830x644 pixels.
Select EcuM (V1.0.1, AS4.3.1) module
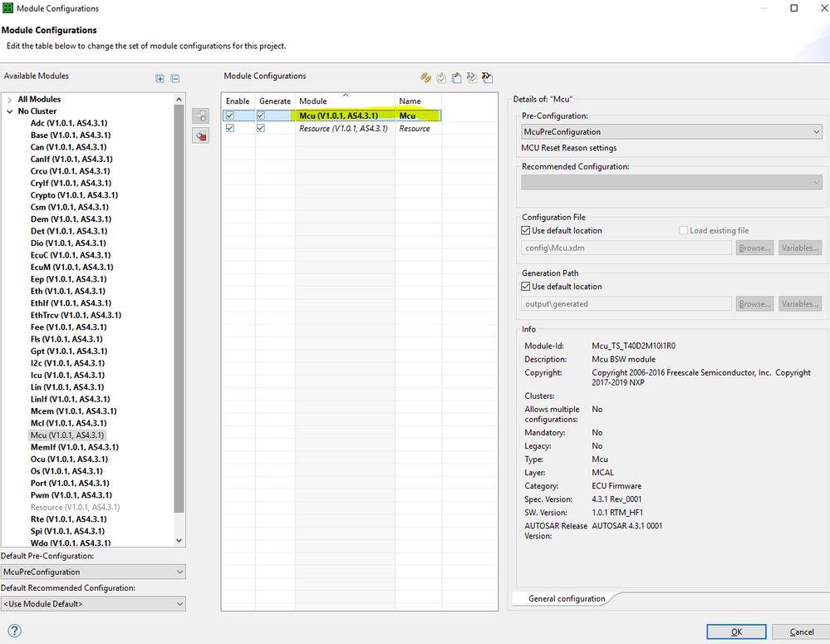point(72,267)
